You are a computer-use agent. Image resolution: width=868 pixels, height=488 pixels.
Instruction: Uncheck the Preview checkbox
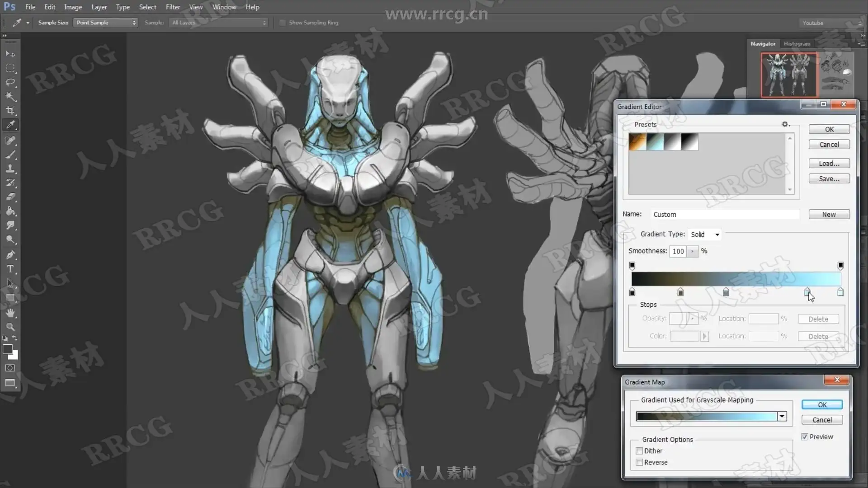pos(805,437)
